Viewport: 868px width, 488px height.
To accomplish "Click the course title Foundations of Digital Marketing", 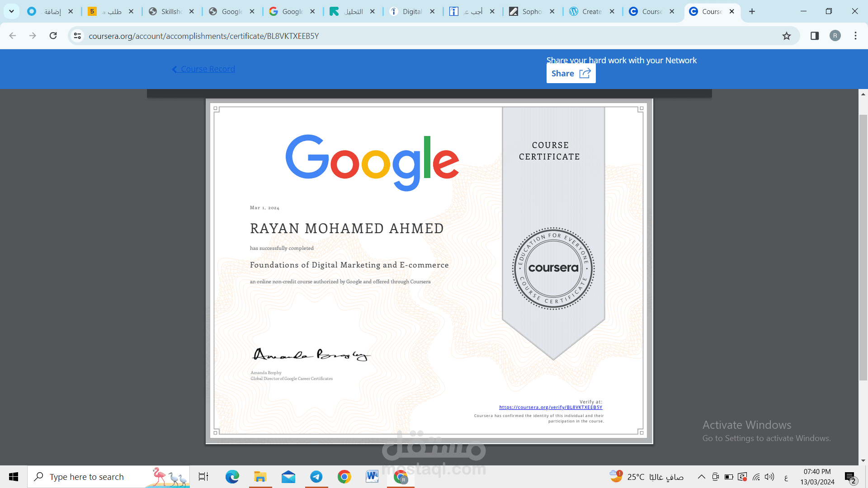I will point(349,265).
